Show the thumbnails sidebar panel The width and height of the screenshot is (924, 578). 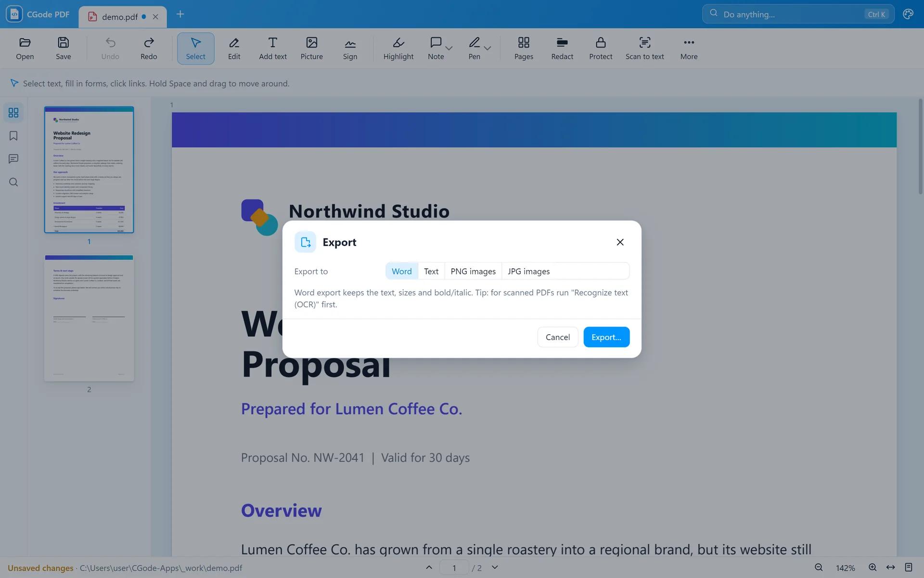[13, 112]
